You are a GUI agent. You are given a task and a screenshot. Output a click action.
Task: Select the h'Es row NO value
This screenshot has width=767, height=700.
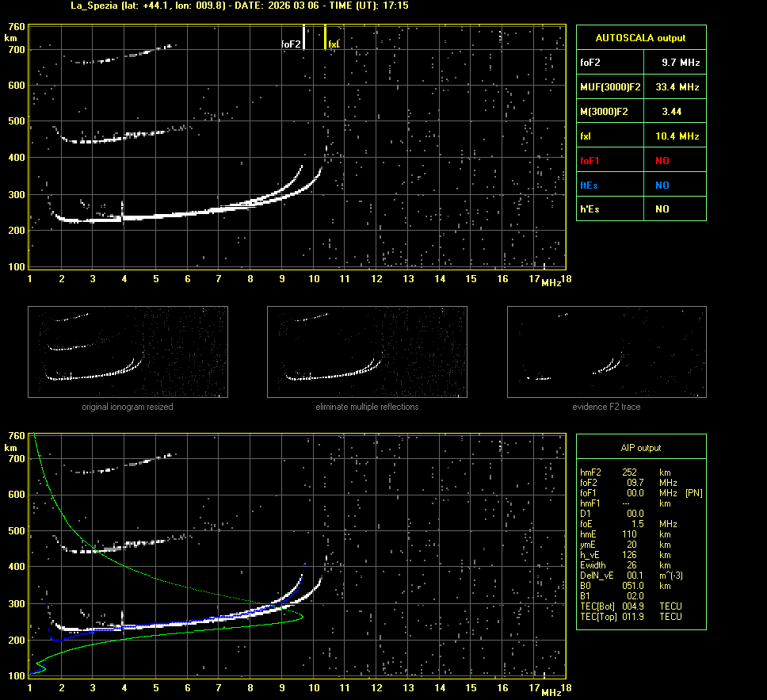[x=662, y=209]
